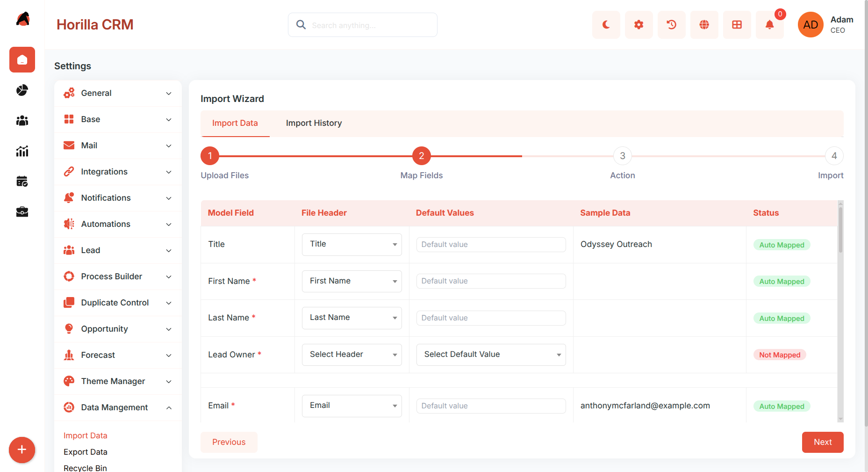
Task: Open the Select Default Value dropdown
Action: tap(491, 355)
